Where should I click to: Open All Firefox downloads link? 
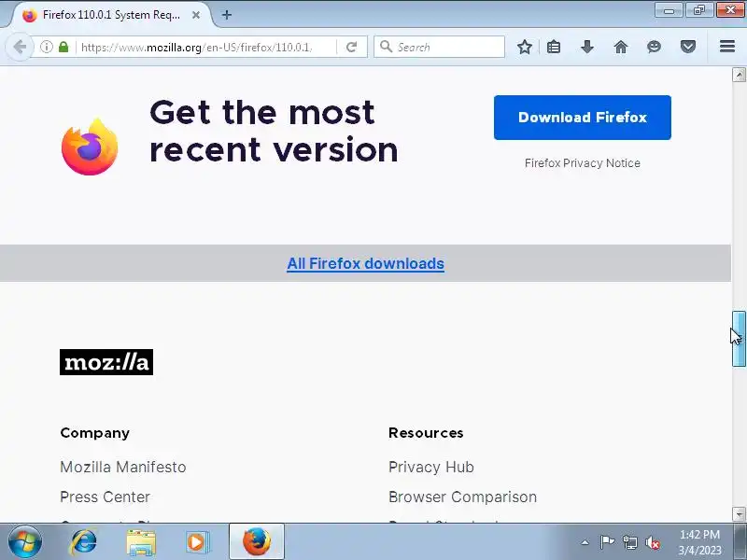pyautogui.click(x=365, y=263)
